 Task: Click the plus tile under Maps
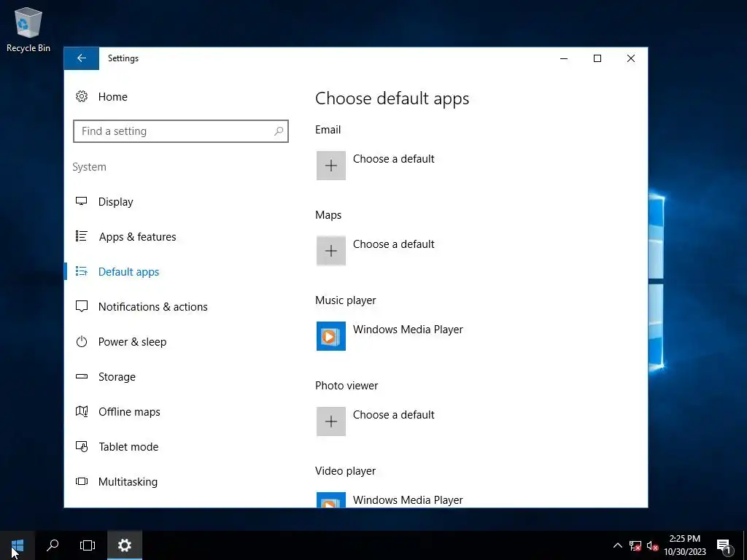tap(331, 251)
